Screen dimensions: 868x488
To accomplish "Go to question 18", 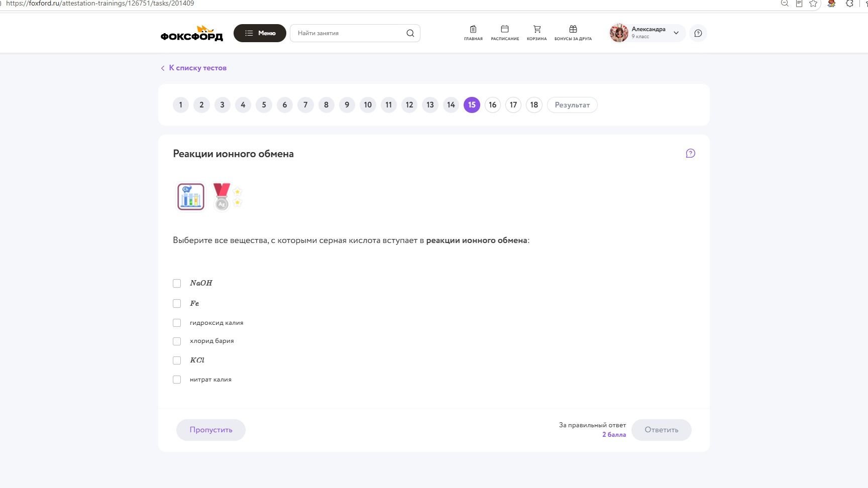I will tap(534, 105).
